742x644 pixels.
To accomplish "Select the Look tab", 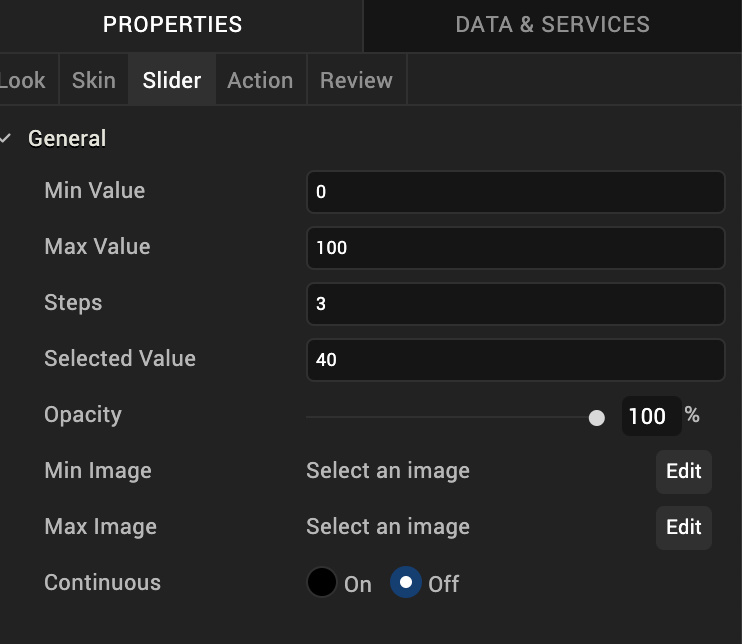I will click(x=22, y=80).
